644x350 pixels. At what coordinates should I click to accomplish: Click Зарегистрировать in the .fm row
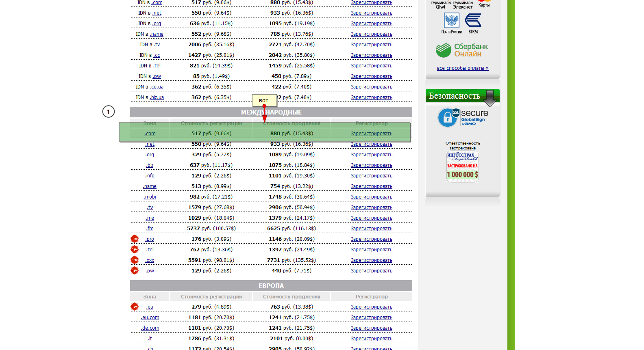point(372,229)
